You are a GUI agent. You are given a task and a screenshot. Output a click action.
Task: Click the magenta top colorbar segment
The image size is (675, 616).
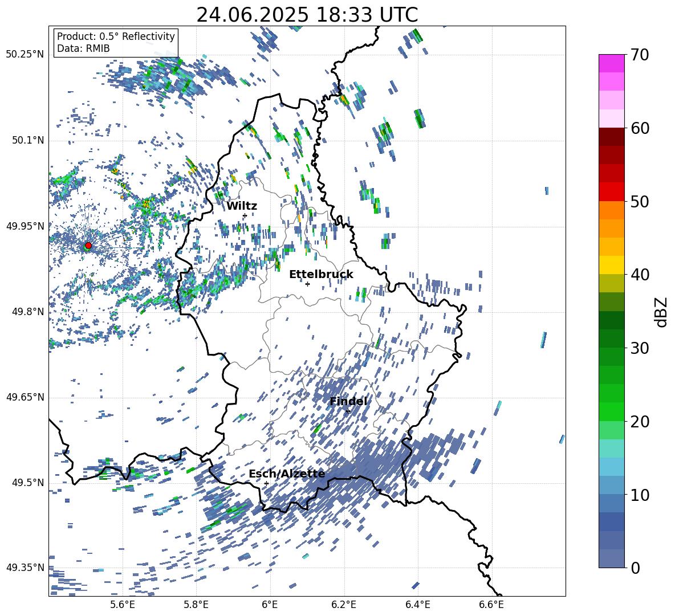click(611, 63)
